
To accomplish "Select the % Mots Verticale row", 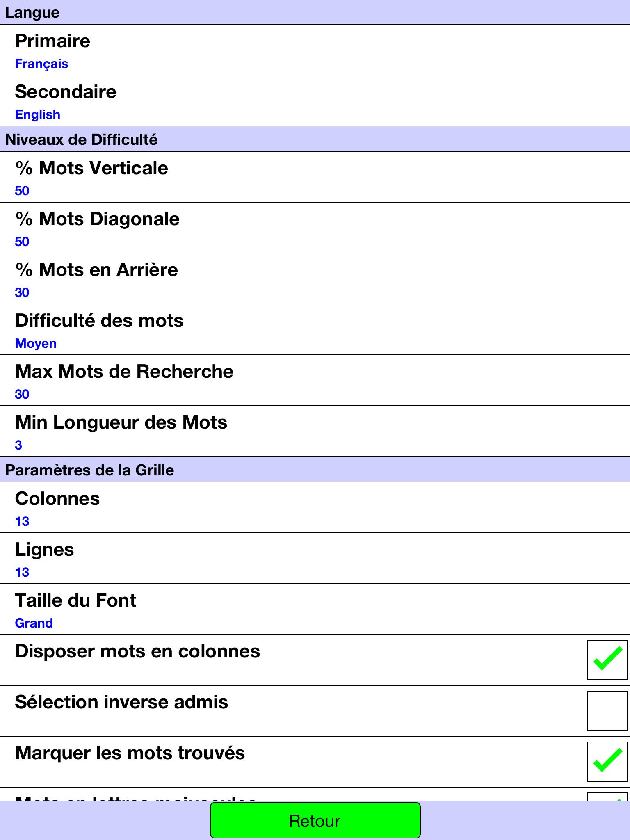I will [x=315, y=177].
